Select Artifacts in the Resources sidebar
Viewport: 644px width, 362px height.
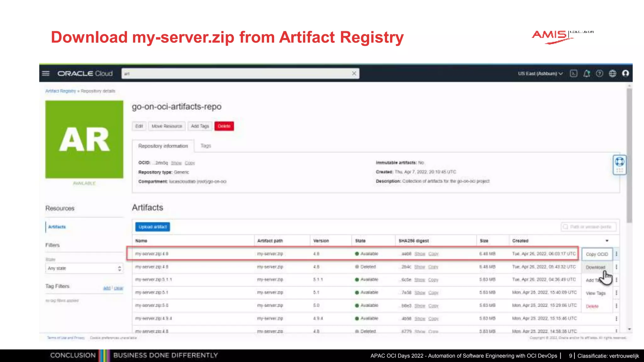pos(57,227)
